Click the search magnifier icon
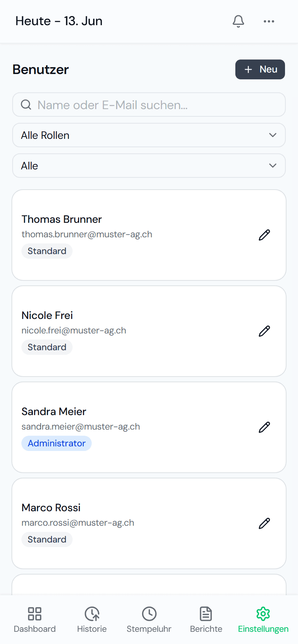 [26, 105]
